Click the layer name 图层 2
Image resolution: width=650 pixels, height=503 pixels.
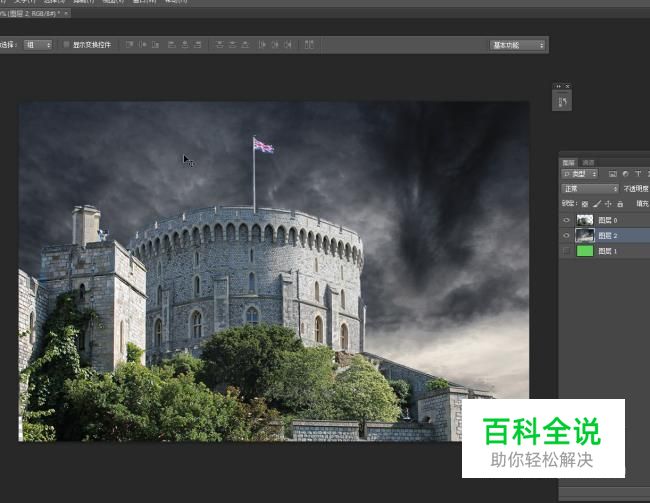[608, 236]
